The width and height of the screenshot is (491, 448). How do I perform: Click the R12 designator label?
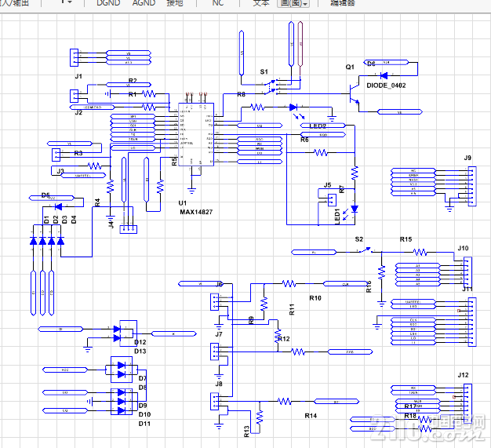(x=284, y=339)
